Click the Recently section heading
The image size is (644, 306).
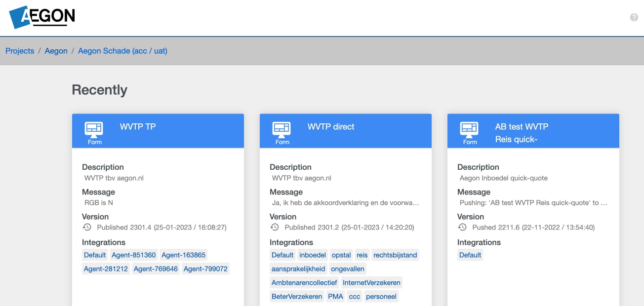click(100, 90)
